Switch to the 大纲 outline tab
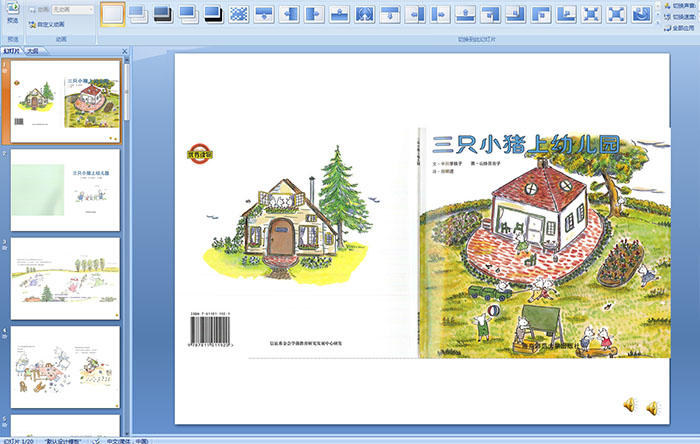The width and height of the screenshot is (700, 444). coord(33,51)
